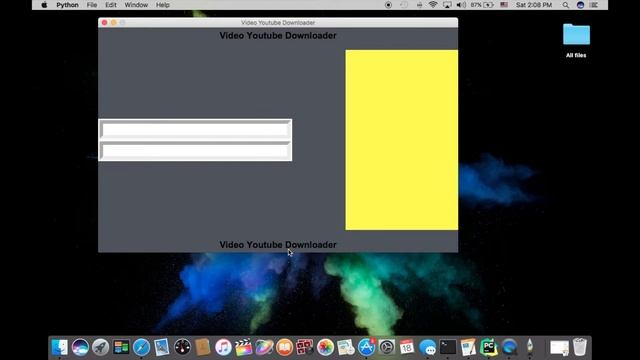Click the Sat 2:08 PM clock
Image resolution: width=640 pixels, height=360 pixels.
point(534,5)
